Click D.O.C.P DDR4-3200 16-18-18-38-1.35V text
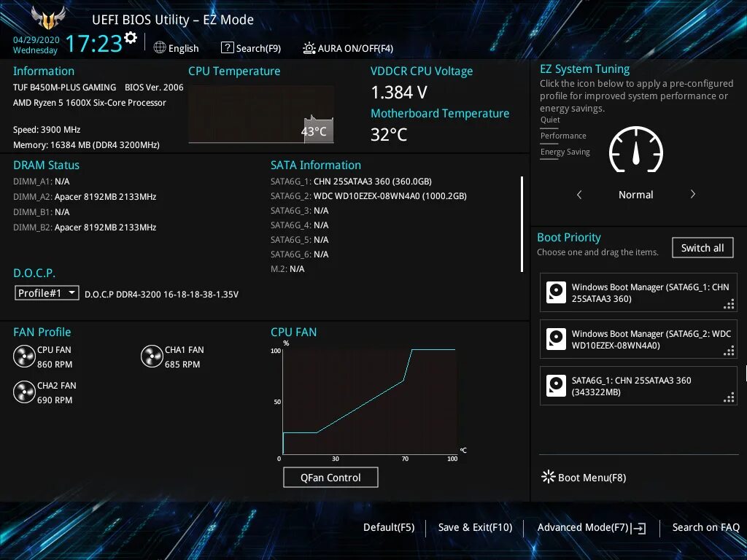This screenshot has width=747, height=560. tap(161, 295)
